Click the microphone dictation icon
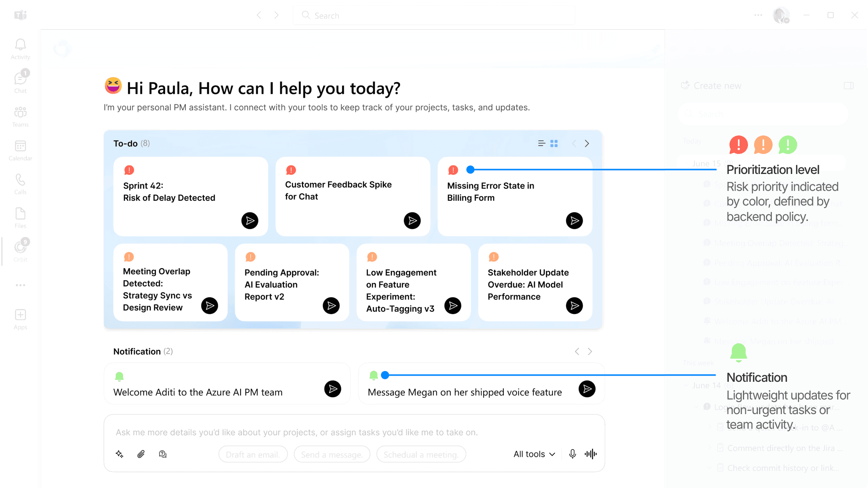 pos(573,454)
